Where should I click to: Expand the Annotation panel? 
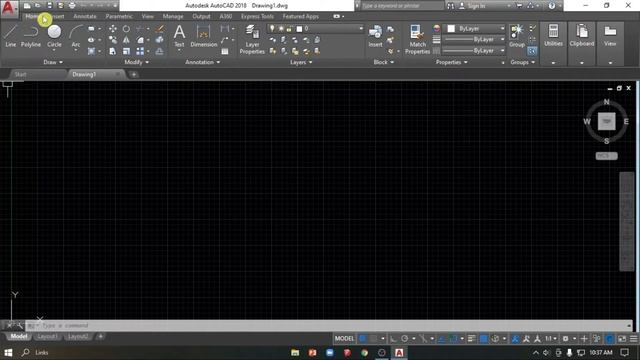coord(202,62)
